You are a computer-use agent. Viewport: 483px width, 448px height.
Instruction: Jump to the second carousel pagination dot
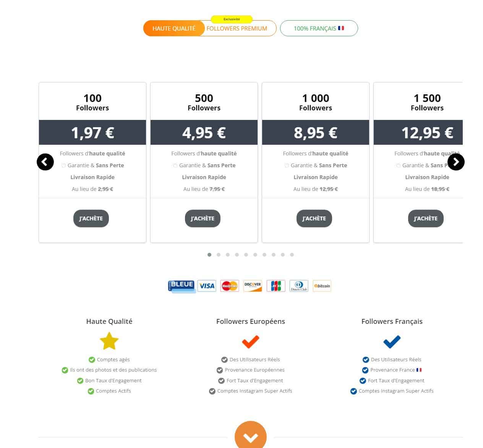pyautogui.click(x=219, y=255)
